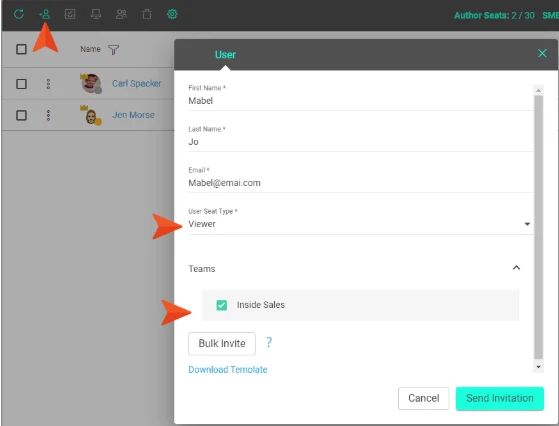This screenshot has height=426, width=559.
Task: Click the refresh icon in top toolbar
Action: pyautogui.click(x=19, y=14)
